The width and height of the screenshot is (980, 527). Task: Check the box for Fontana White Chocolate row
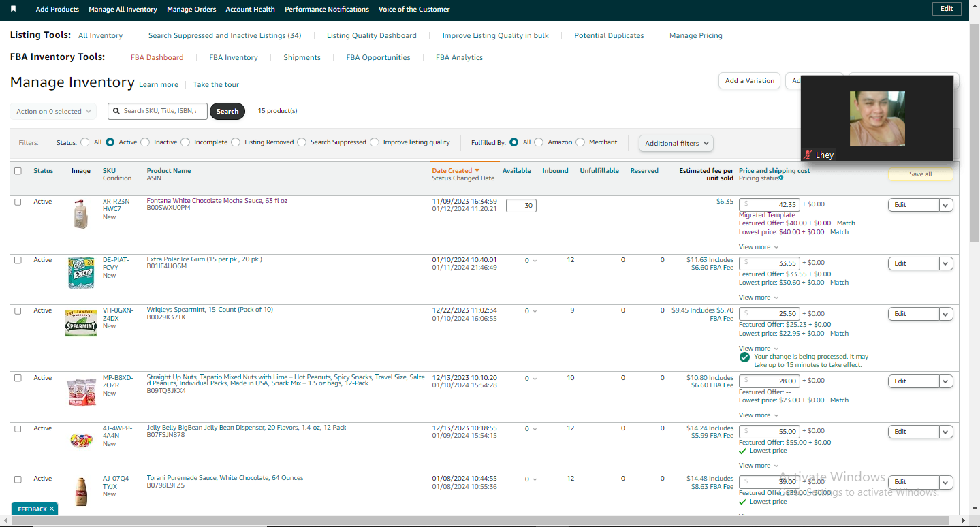coord(18,202)
